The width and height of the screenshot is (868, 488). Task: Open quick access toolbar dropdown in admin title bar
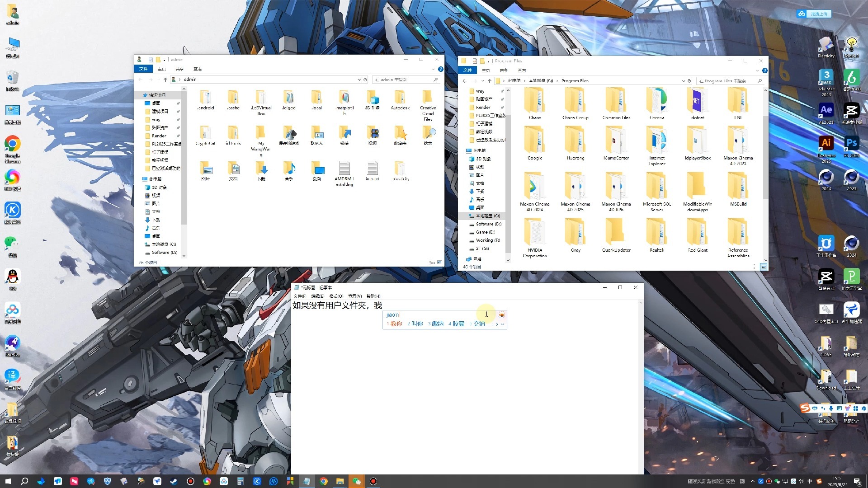pos(164,60)
